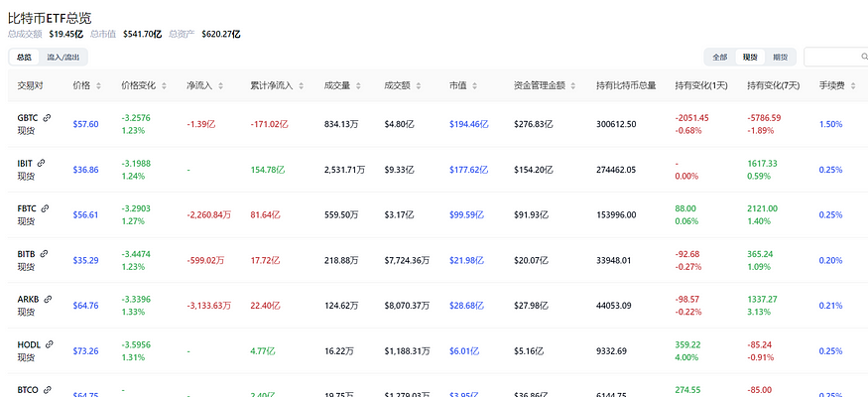868x397 pixels.
Task: Click GBTC AUM $276.83亿
Action: pyautogui.click(x=534, y=124)
